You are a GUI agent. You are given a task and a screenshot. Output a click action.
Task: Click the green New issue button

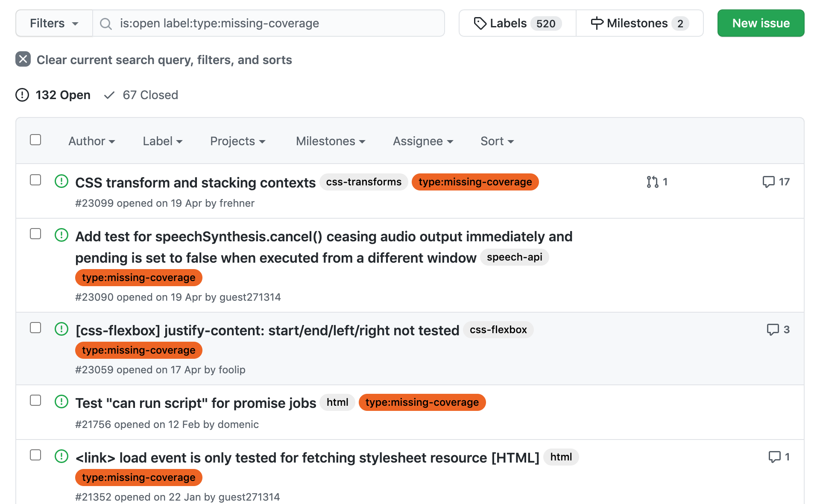[x=761, y=23]
